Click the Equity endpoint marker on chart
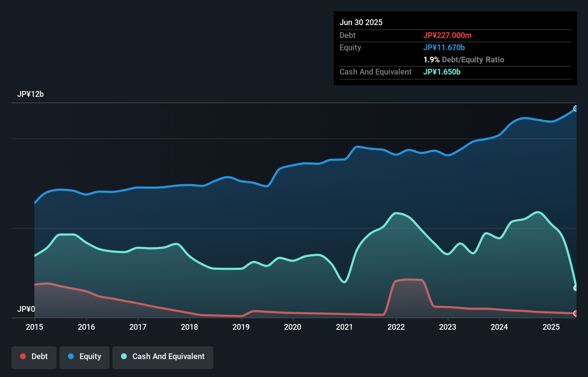Screen dimensions: 588x377 click(576, 109)
